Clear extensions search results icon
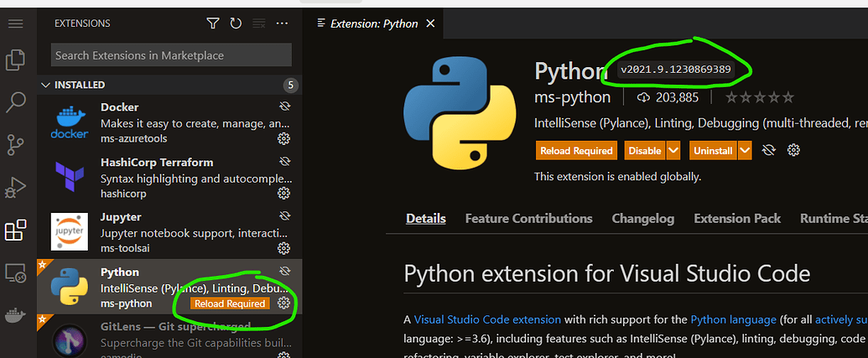The height and width of the screenshot is (358, 868). coord(258,23)
